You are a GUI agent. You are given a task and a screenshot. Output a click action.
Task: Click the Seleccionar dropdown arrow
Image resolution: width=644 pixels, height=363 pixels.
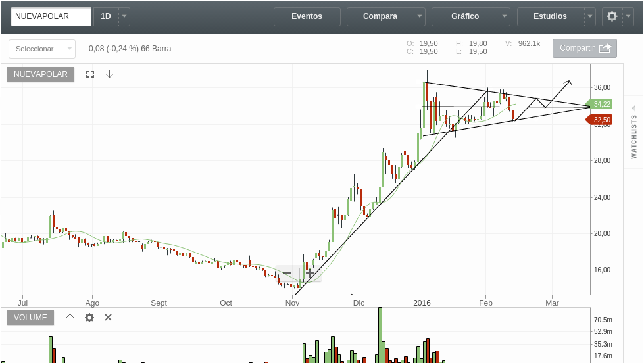[x=70, y=49]
